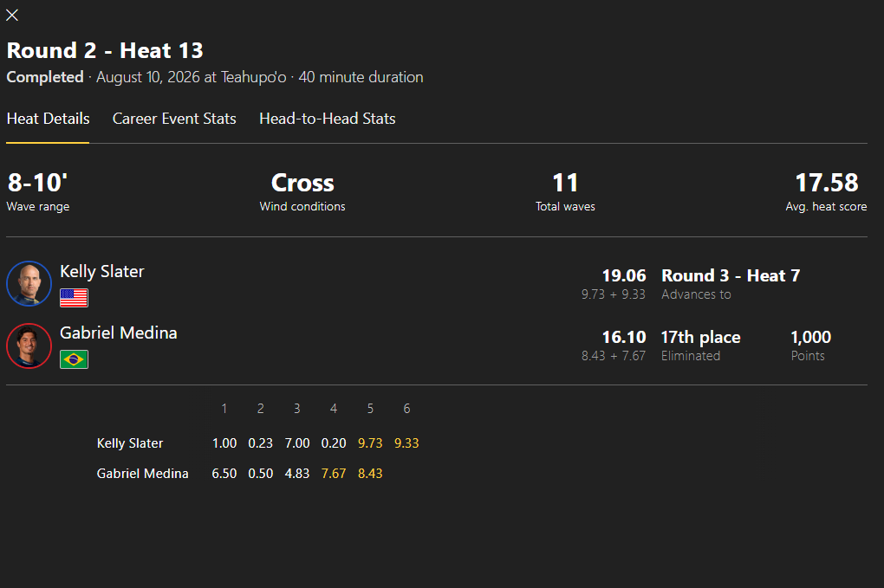The height and width of the screenshot is (588, 884).
Task: Select Kelly Slater's 9.33 wave score
Action: tap(406, 443)
